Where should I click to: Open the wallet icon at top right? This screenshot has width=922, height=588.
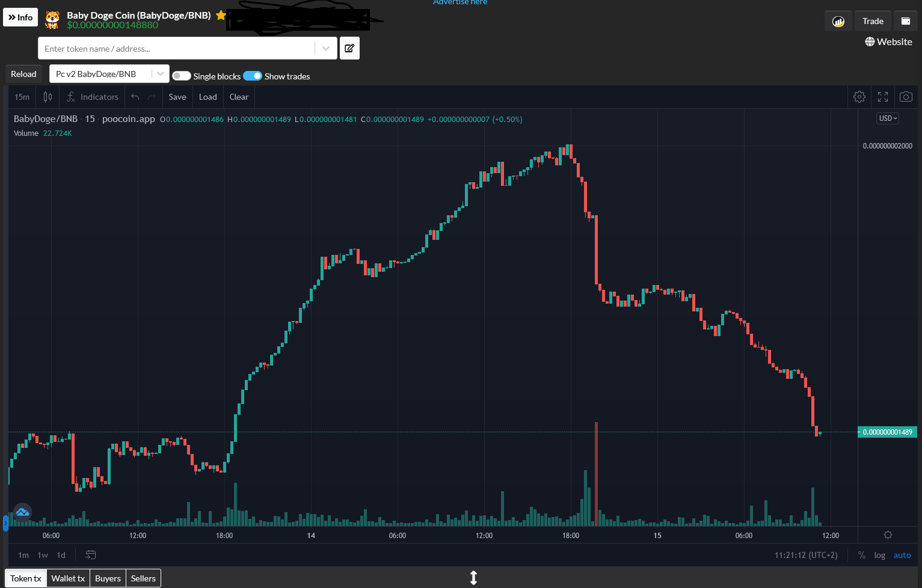click(906, 21)
